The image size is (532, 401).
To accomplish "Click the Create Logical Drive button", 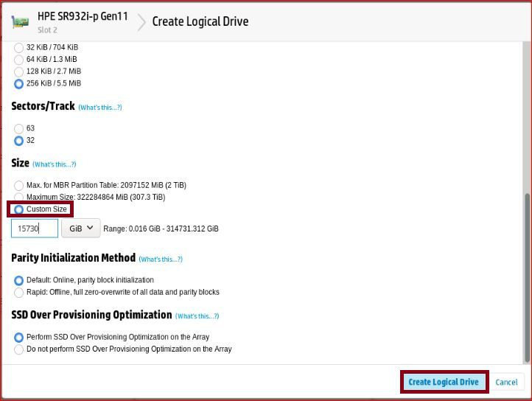I will (444, 382).
